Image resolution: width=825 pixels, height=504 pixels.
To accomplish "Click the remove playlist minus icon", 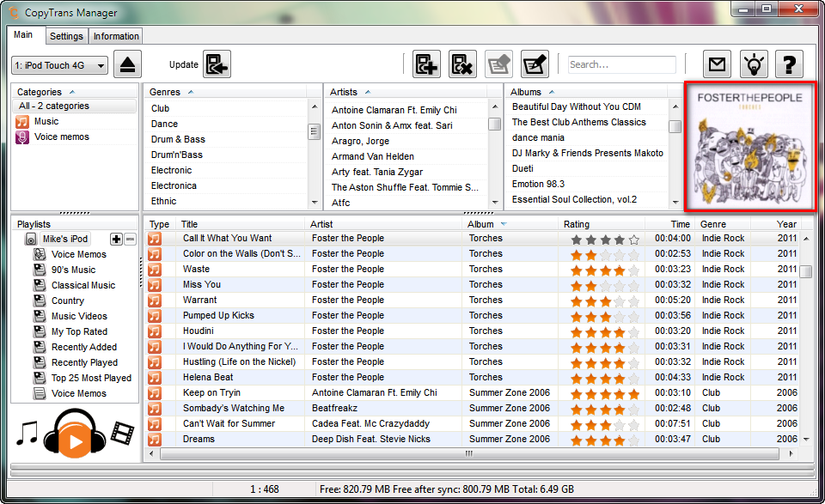I will click(x=130, y=240).
